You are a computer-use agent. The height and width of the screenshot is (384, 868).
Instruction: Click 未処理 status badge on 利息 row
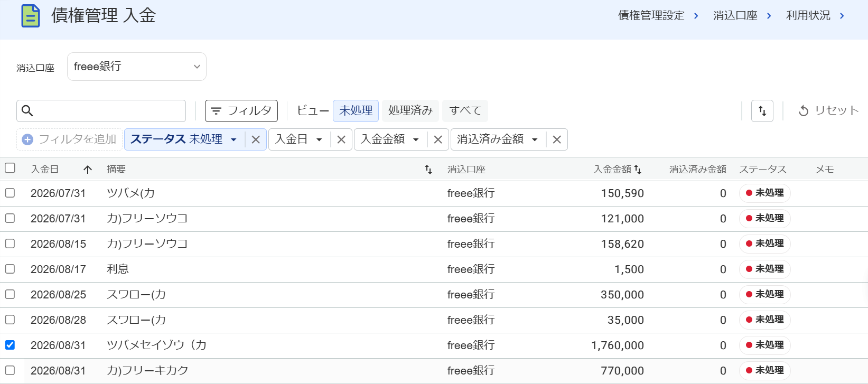(764, 269)
